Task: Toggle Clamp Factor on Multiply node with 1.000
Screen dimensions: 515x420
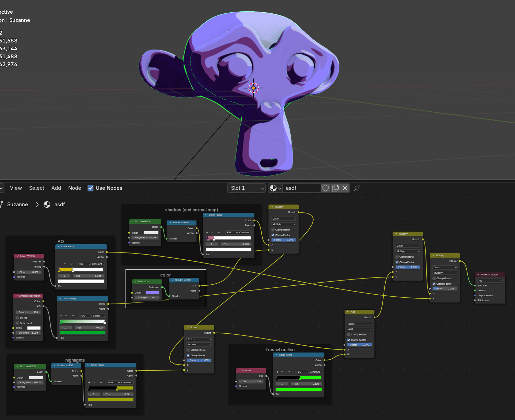Action: click(x=397, y=262)
